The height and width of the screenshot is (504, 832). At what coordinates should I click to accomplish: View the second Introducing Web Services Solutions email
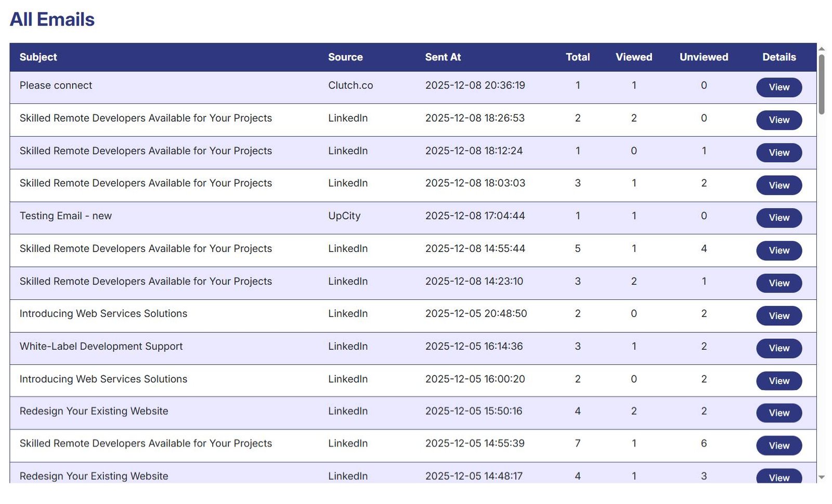pyautogui.click(x=778, y=381)
